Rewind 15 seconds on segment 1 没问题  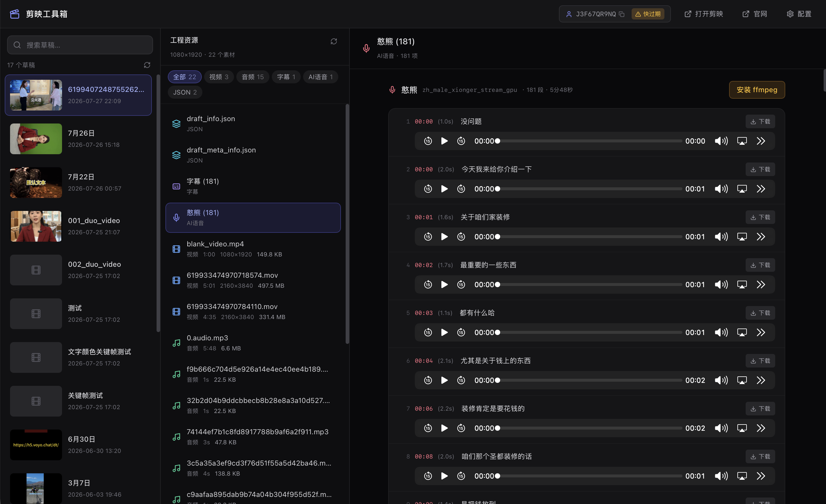click(428, 141)
